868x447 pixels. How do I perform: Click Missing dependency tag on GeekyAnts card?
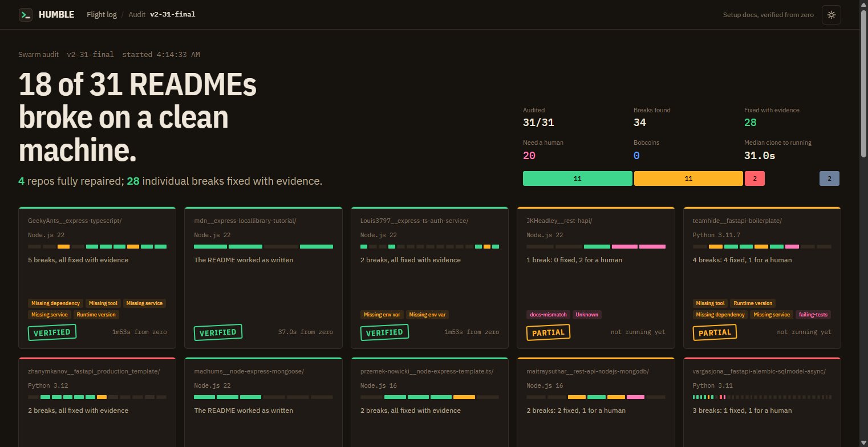[x=55, y=303]
